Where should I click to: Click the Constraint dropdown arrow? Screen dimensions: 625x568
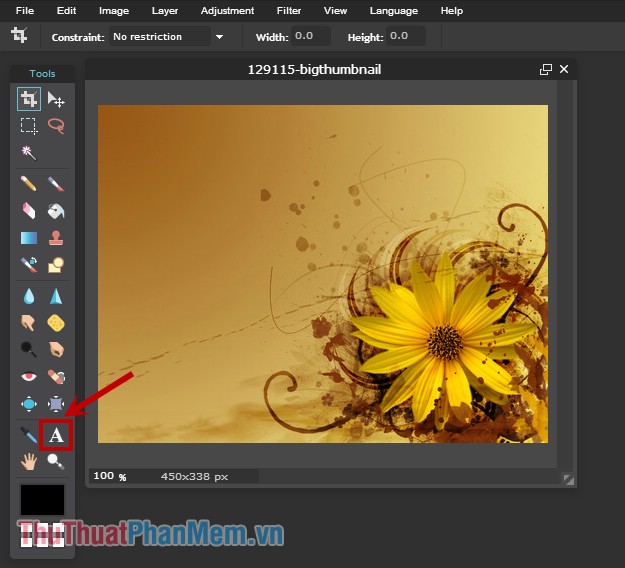pyautogui.click(x=219, y=37)
